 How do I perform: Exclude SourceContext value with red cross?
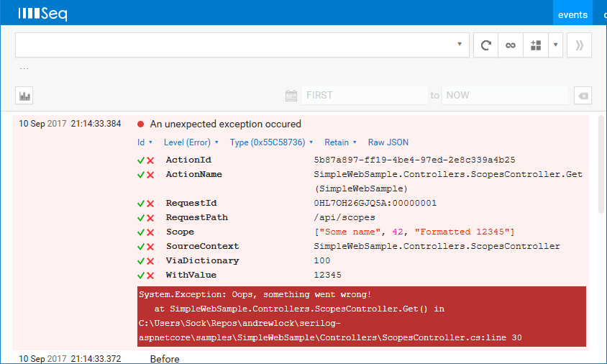(x=150, y=246)
